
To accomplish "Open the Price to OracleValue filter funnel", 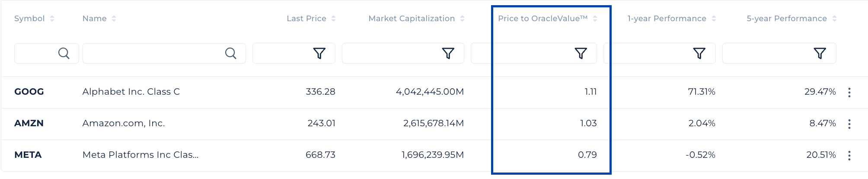I will (581, 53).
